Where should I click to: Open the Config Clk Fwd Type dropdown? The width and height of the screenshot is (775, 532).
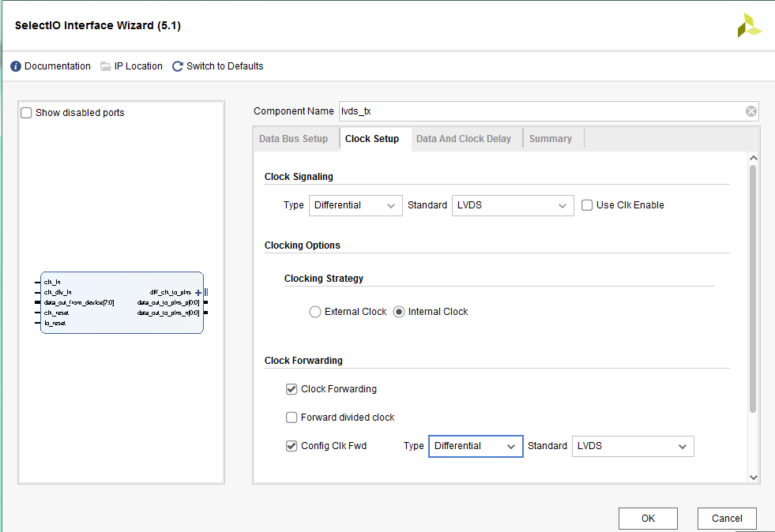[476, 446]
